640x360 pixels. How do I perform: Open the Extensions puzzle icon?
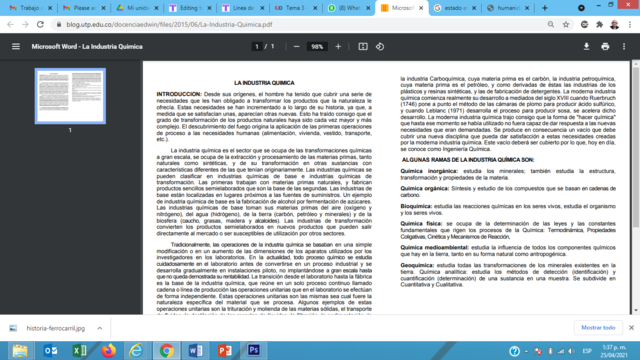(x=599, y=24)
